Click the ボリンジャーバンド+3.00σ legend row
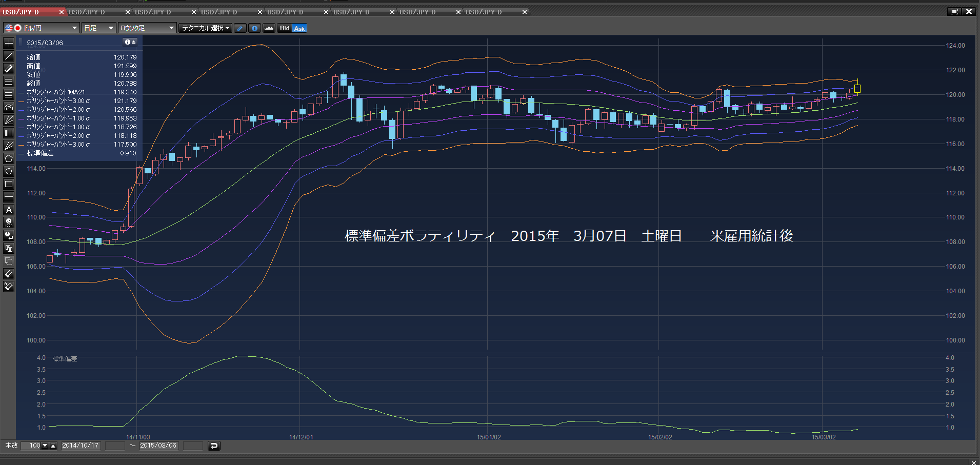The image size is (980, 465). click(77, 101)
